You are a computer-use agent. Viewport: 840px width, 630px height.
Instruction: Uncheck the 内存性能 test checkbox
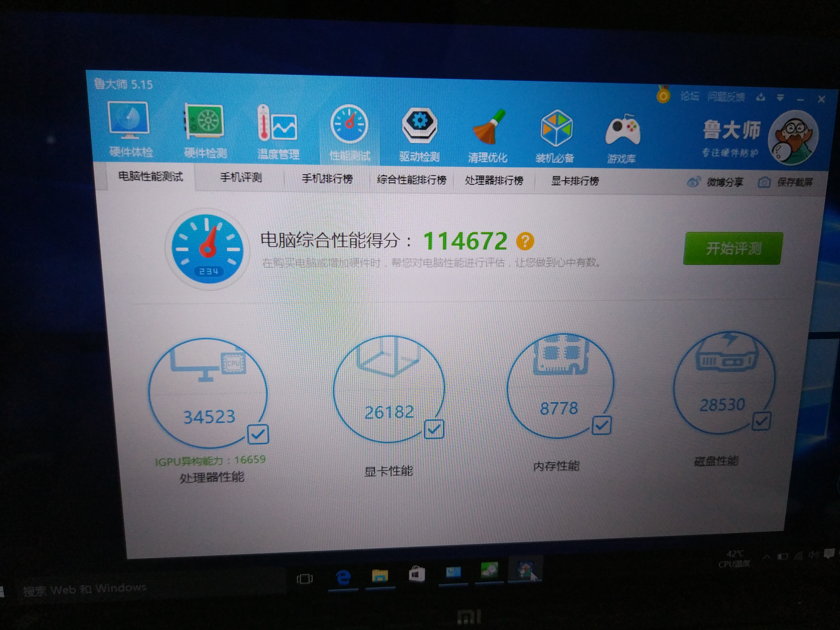click(x=601, y=425)
